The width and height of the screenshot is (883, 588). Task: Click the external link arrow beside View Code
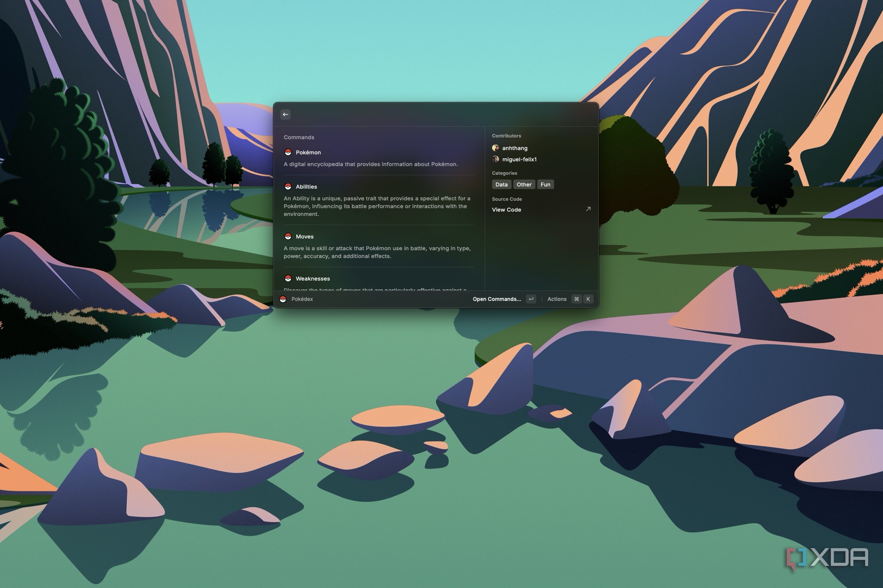[588, 209]
